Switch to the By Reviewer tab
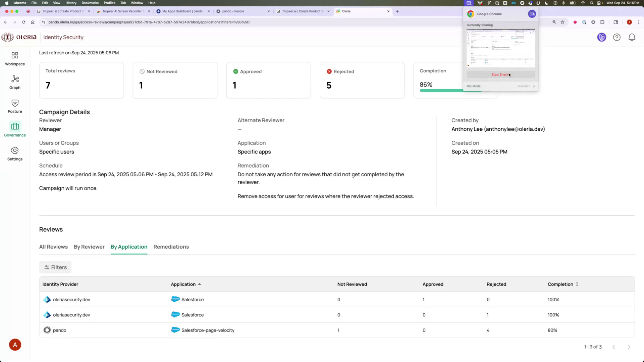The height and width of the screenshot is (362, 644). click(x=89, y=247)
